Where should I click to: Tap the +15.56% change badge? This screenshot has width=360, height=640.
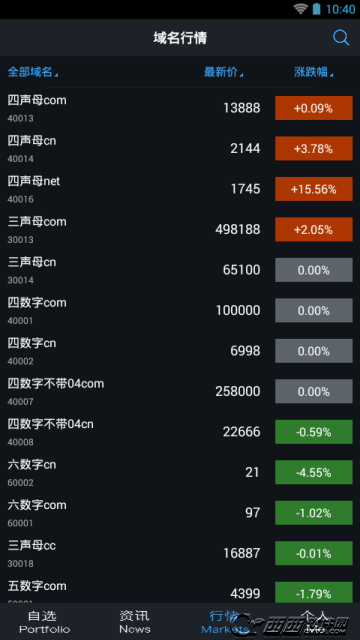pos(313,189)
